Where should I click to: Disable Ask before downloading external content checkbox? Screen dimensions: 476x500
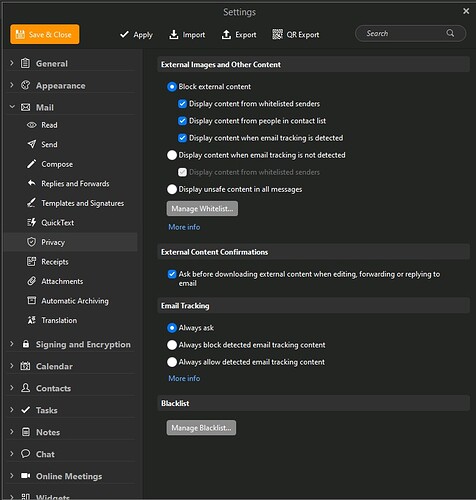point(172,274)
